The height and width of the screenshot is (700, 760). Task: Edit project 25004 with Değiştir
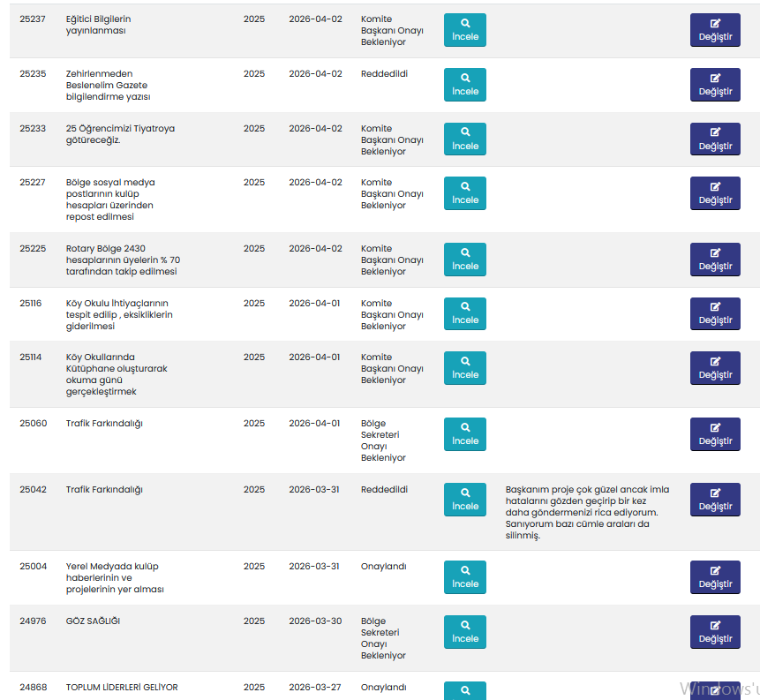715,577
